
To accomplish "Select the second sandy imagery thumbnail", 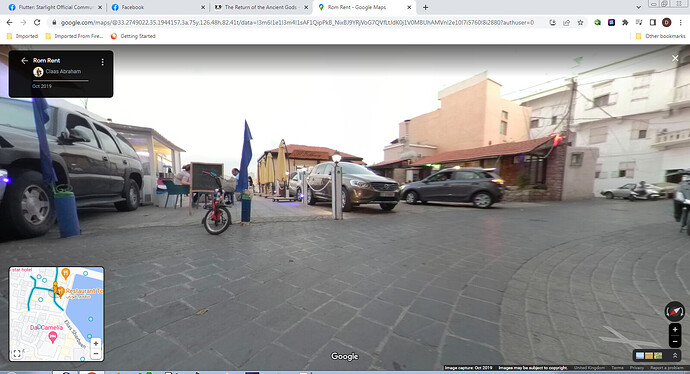I will 649,356.
